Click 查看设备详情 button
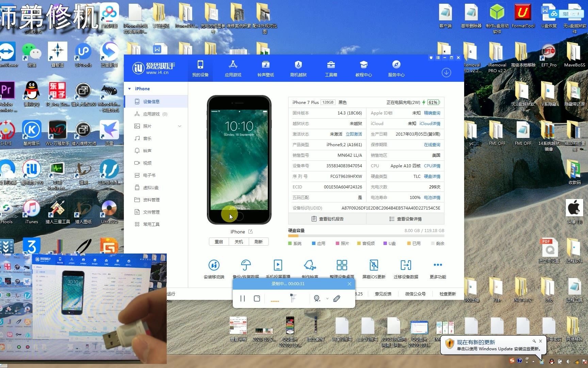This screenshot has width=588, height=368. point(405,219)
